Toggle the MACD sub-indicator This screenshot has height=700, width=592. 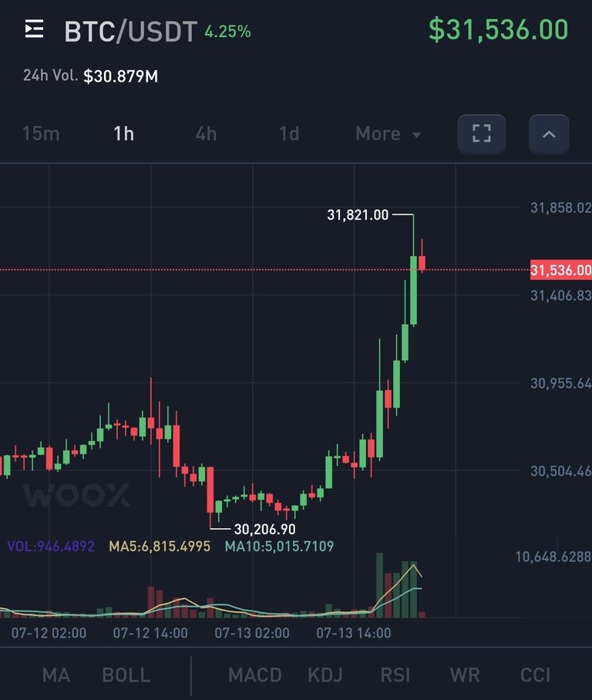point(255,675)
